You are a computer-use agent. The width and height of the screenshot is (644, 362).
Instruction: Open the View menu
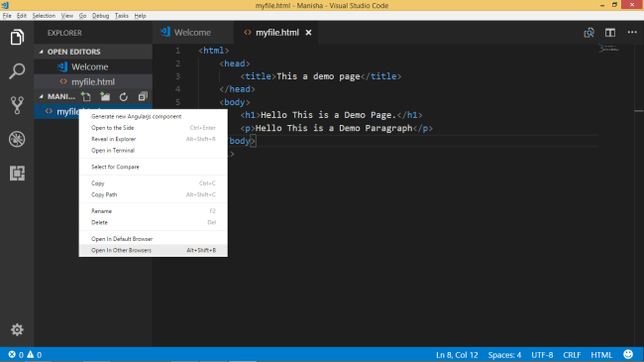67,16
